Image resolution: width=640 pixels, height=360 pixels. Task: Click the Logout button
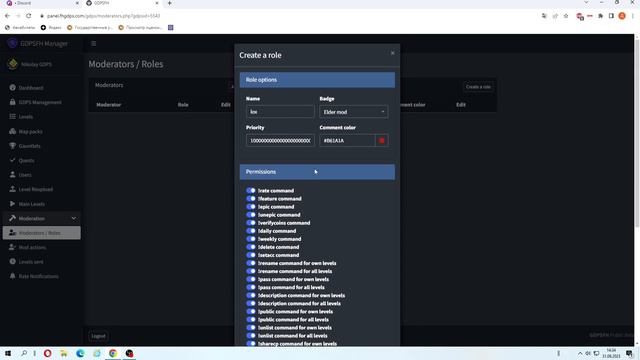tap(98, 336)
